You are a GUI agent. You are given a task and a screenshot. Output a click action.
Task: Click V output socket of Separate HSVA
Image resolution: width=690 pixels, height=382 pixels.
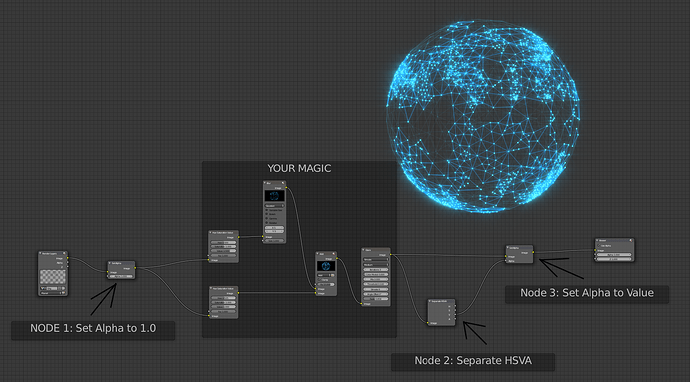click(455, 314)
